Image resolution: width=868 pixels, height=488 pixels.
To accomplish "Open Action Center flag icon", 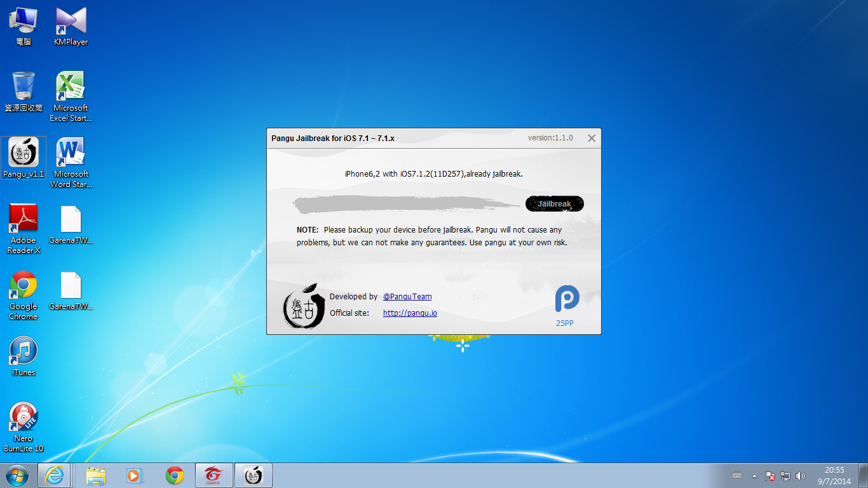I will tap(770, 476).
